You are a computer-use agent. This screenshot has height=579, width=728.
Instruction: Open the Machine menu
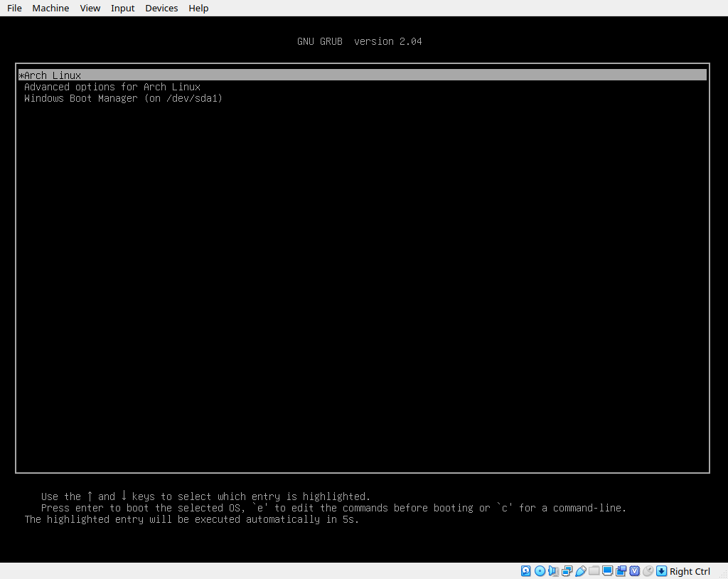[x=50, y=8]
